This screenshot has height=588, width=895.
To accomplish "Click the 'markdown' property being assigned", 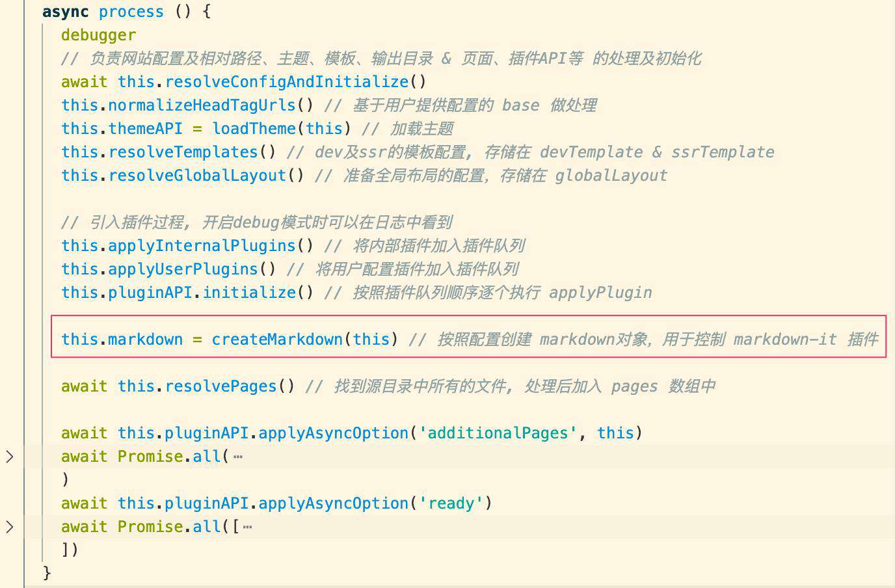I will click(x=146, y=340).
